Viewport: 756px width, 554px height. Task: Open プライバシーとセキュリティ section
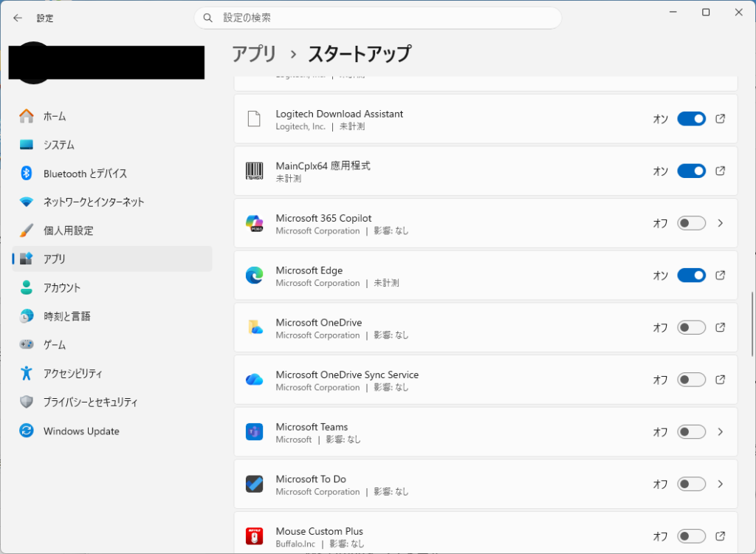(x=112, y=402)
